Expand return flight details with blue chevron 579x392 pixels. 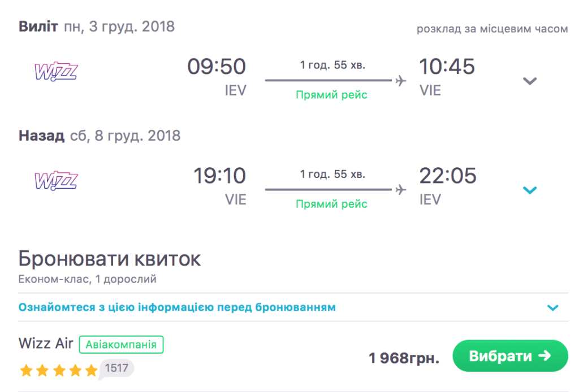coord(530,190)
